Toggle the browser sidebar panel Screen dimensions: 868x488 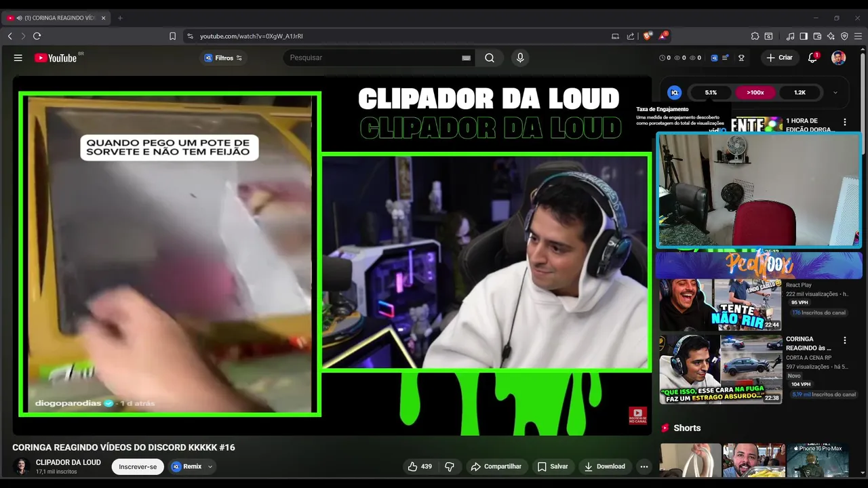pyautogui.click(x=804, y=36)
